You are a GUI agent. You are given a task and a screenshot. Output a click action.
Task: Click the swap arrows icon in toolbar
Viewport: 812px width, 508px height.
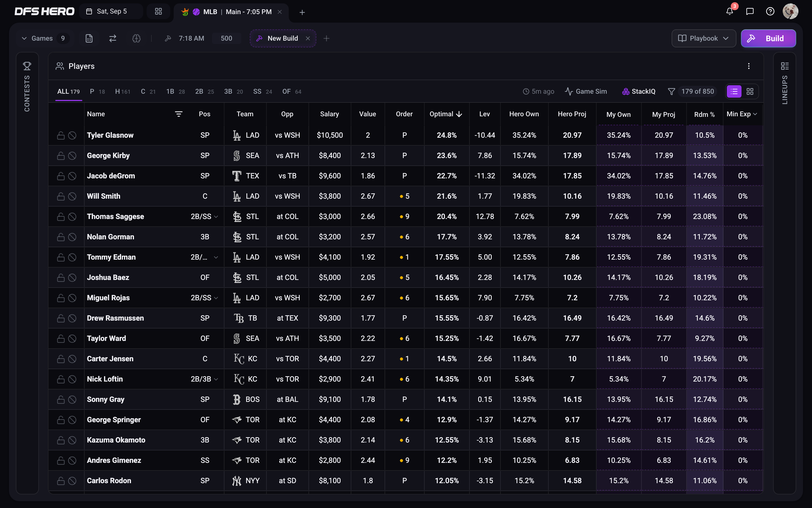point(113,38)
